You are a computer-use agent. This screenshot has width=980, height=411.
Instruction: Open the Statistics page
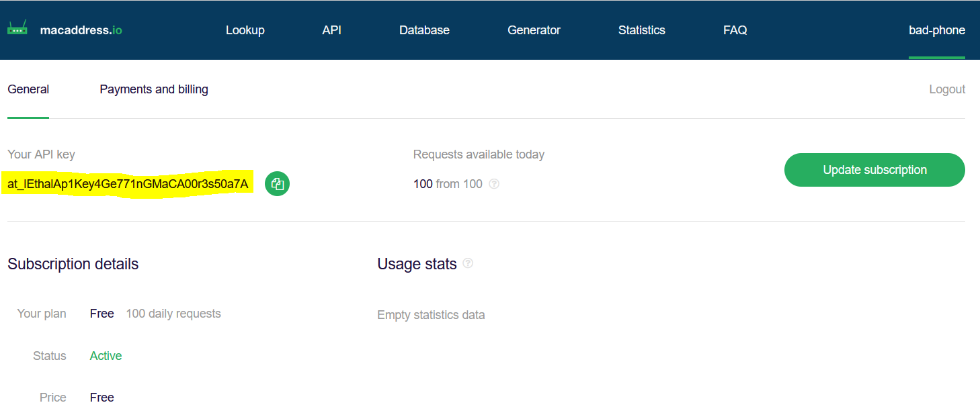642,30
